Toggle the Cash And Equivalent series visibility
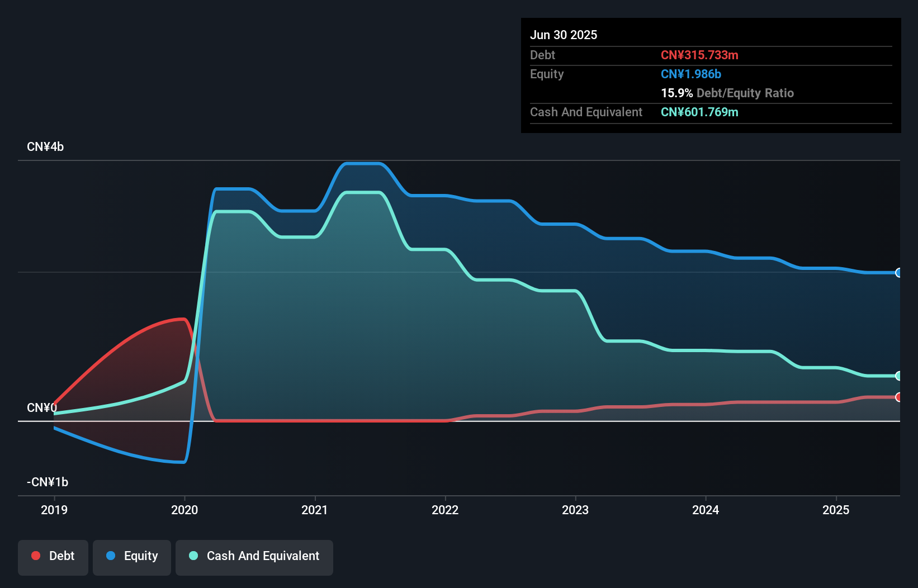Screen dimensions: 918x588 tap(254, 557)
